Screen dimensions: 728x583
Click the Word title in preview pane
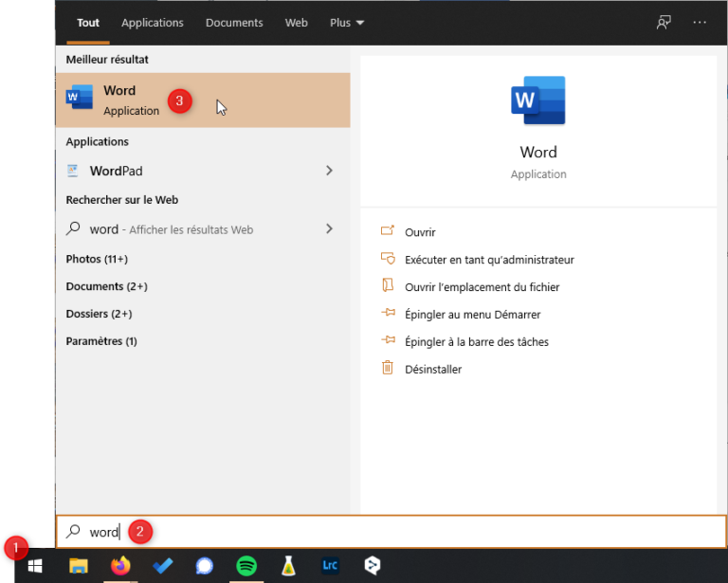coord(538,153)
